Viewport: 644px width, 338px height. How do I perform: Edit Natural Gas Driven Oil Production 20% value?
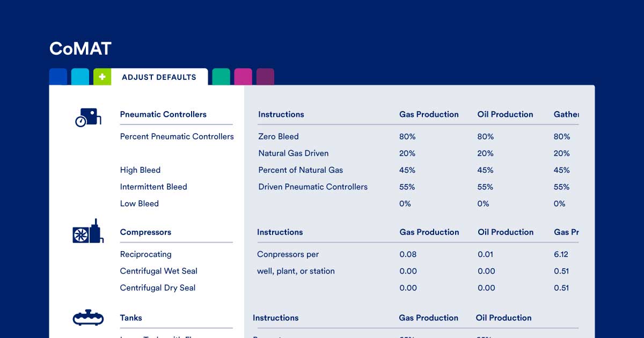point(485,153)
